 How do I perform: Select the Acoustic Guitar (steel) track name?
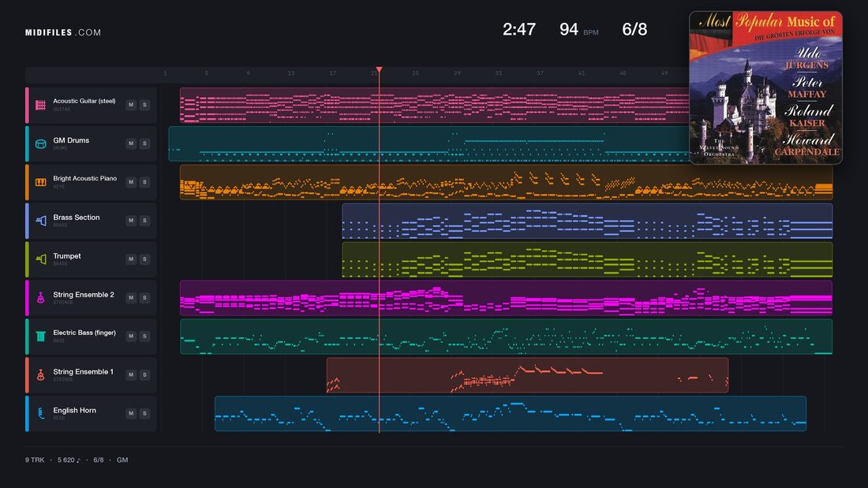click(84, 101)
